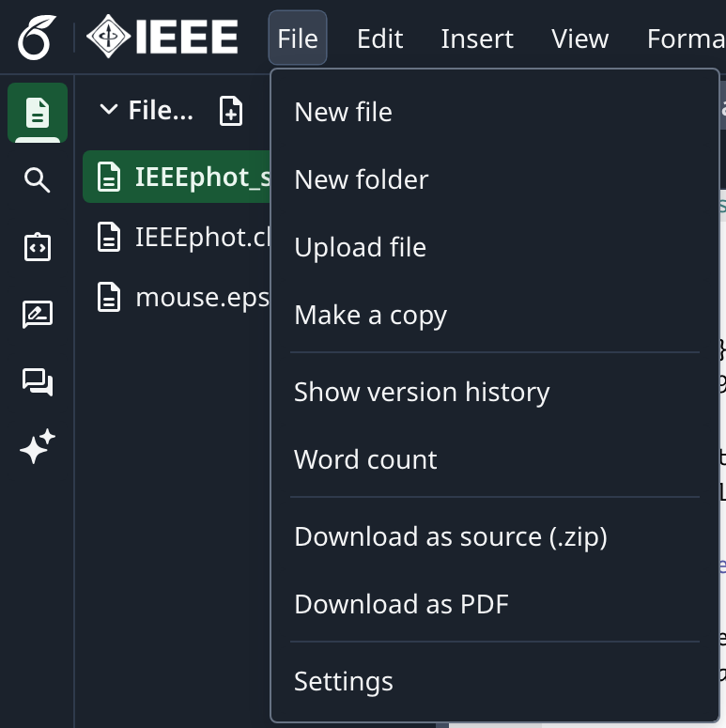This screenshot has height=728, width=726.
Task: Open the project search icon
Action: point(38,180)
